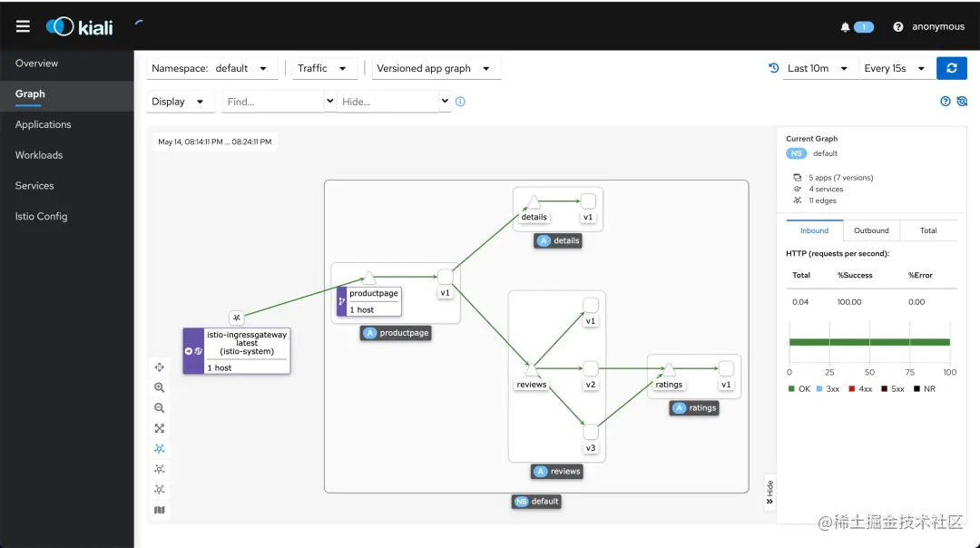The height and width of the screenshot is (548, 980).
Task: Open the graph help circle icon
Action: [945, 102]
